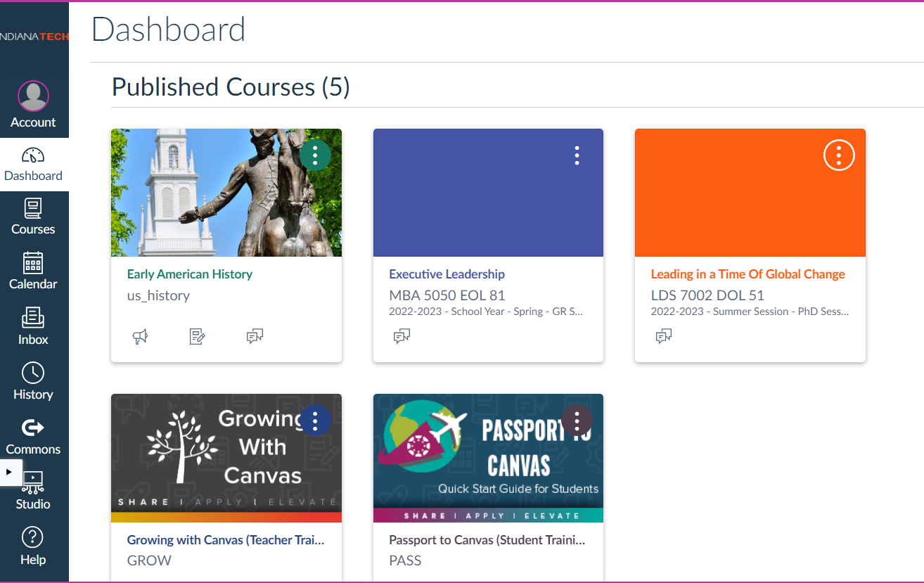Click the Passport to Canvas course thumbnail

pos(488,458)
